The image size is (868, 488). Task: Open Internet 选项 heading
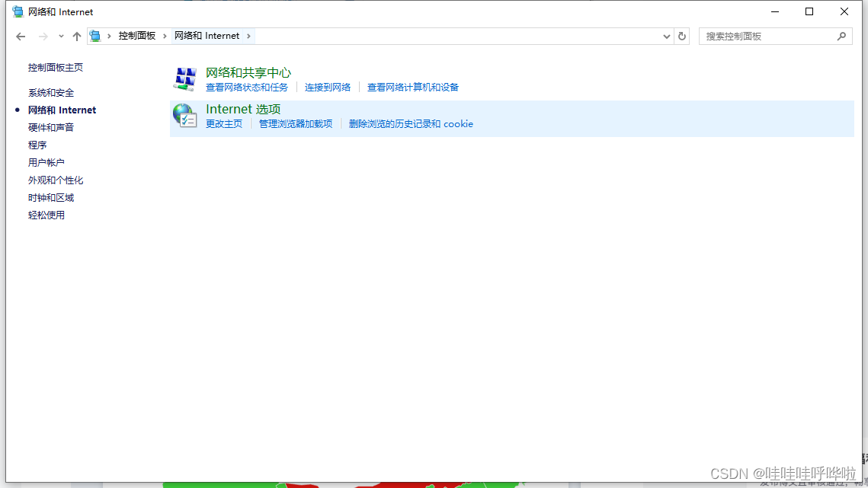(243, 109)
